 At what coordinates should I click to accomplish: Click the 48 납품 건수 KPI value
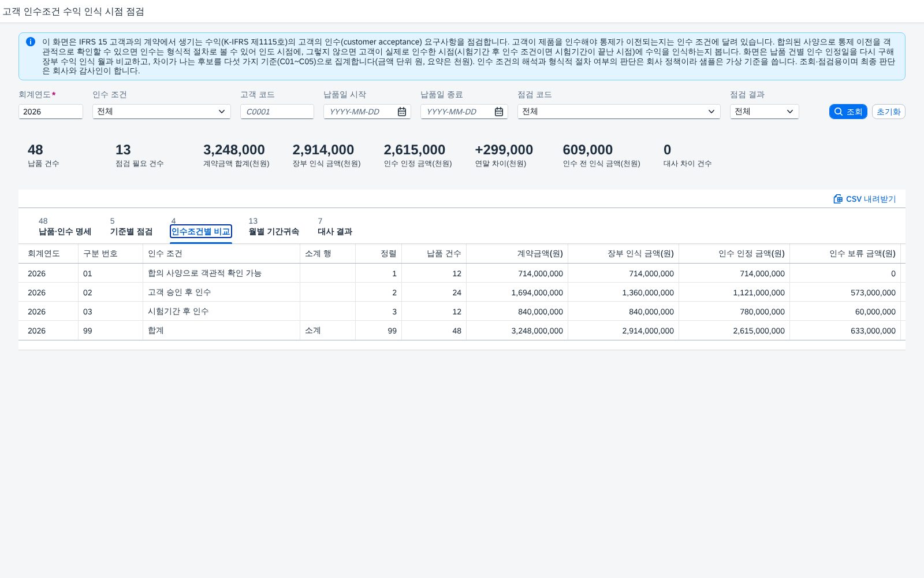(35, 150)
